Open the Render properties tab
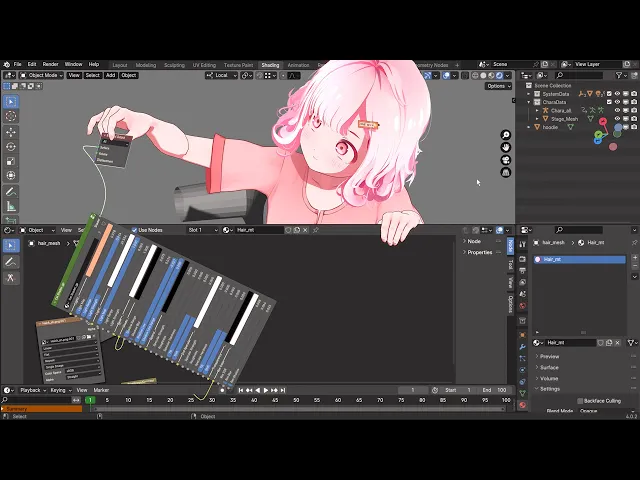 522,259
